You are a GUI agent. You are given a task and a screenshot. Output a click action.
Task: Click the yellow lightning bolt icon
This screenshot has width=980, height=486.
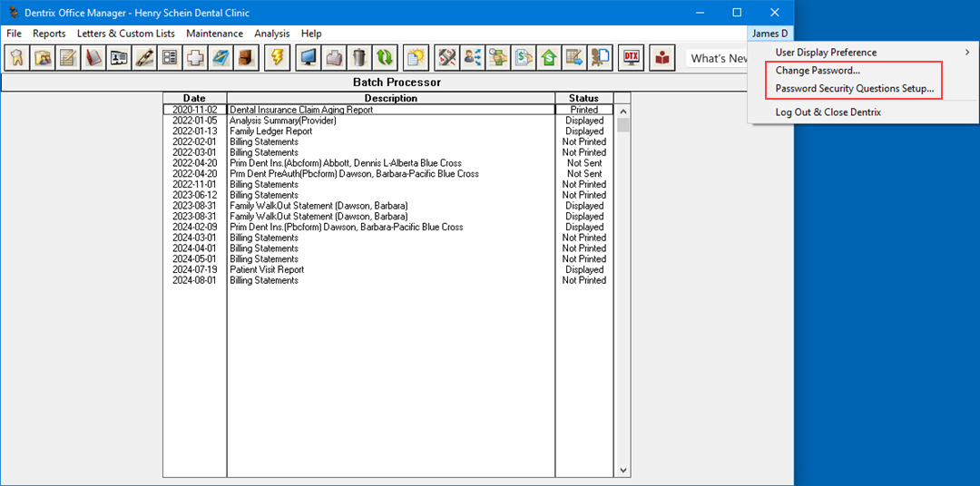point(277,58)
